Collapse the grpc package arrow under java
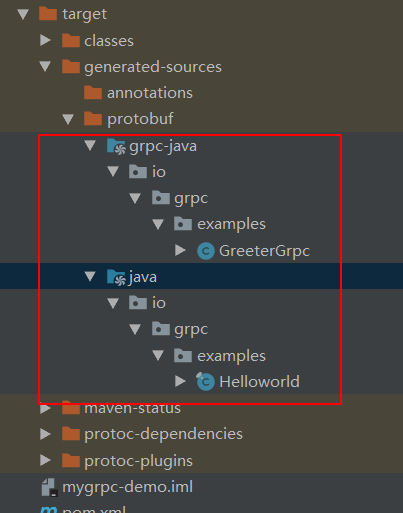This screenshot has width=403, height=513. pos(135,329)
